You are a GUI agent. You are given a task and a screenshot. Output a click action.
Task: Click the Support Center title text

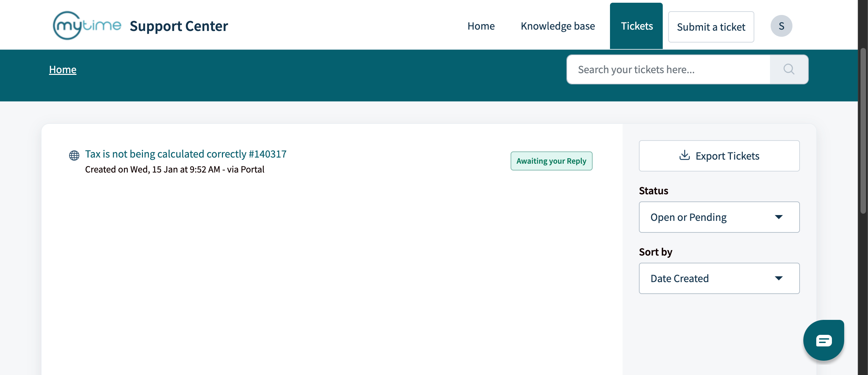(179, 26)
